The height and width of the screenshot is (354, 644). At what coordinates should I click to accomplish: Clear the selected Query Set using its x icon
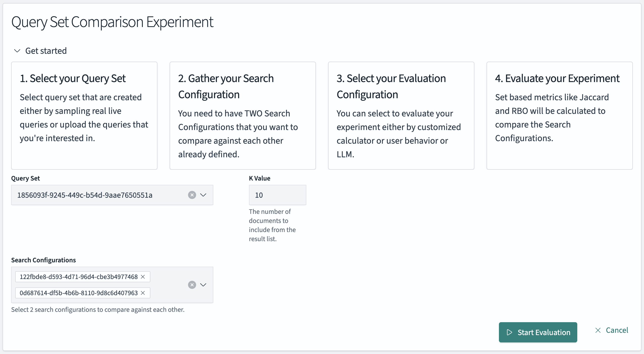[192, 195]
